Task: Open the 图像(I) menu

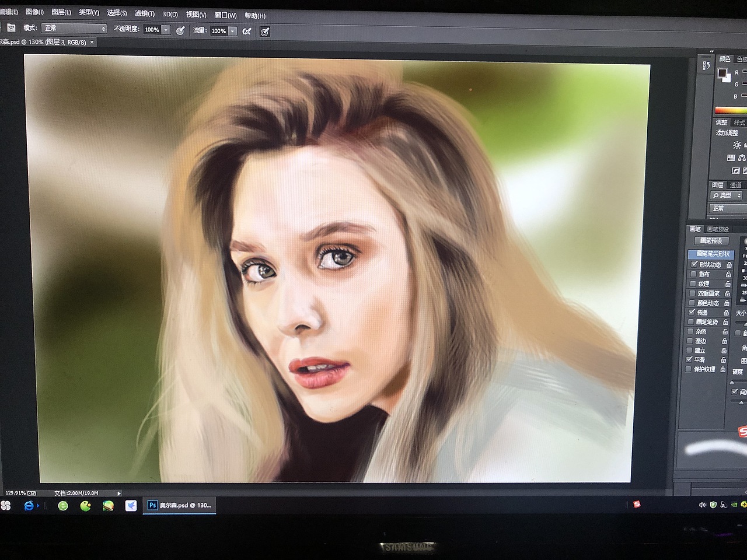Action: click(35, 12)
